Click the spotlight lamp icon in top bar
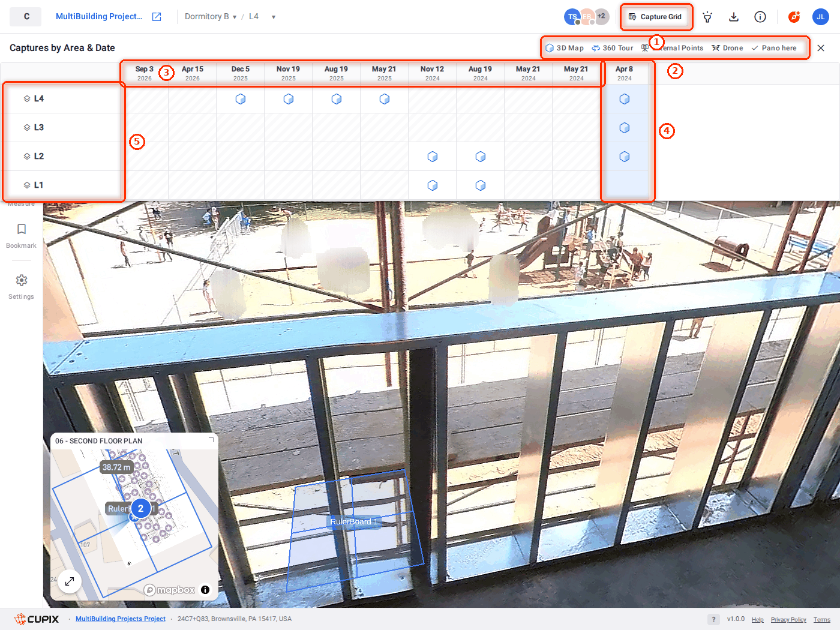 (x=707, y=17)
